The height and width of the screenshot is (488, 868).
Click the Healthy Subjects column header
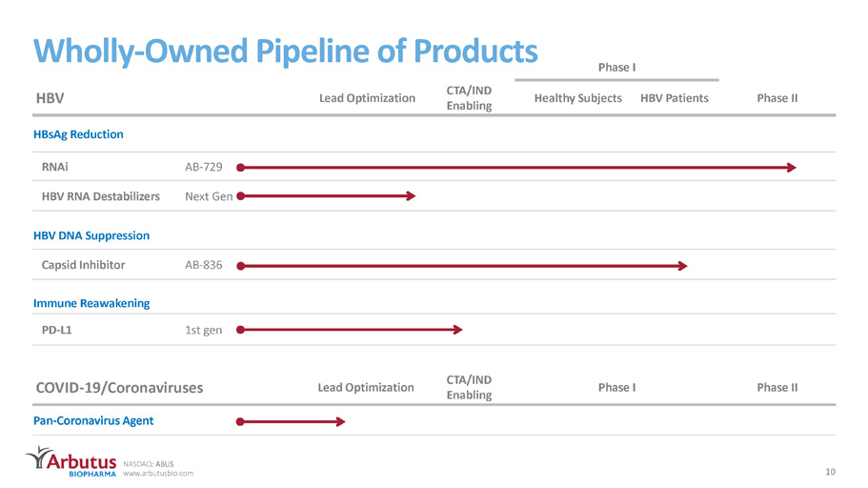(578, 98)
